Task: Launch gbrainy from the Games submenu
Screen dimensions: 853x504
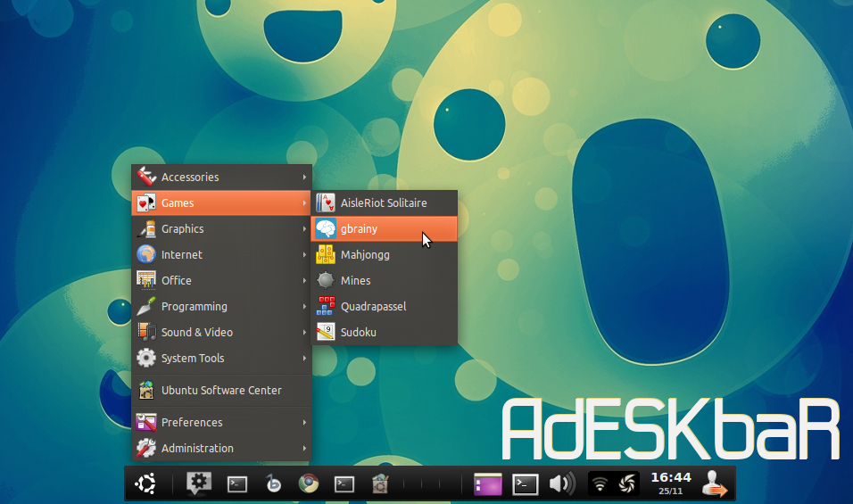Action: 384,228
